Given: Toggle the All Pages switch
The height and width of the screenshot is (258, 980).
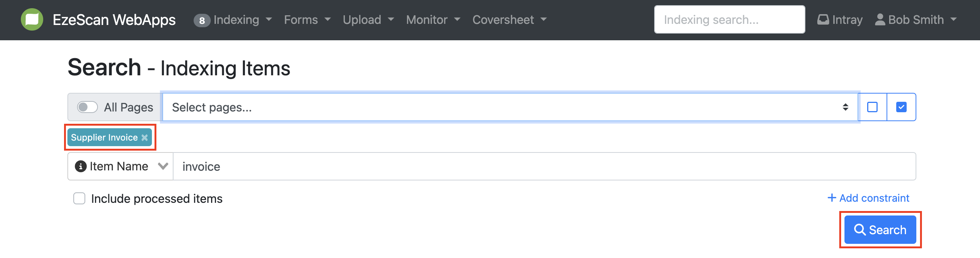Looking at the screenshot, I should (87, 107).
